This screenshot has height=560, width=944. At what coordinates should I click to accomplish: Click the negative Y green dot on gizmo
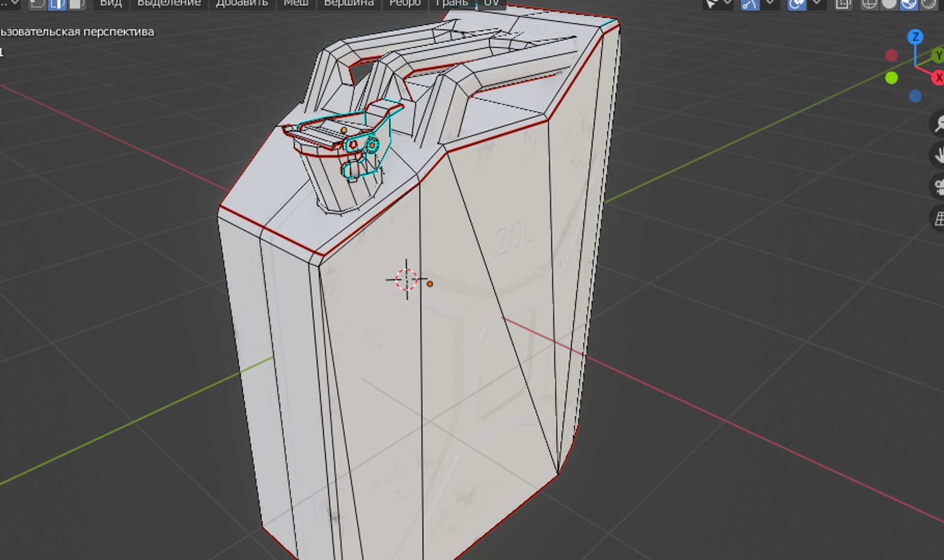coord(891,78)
